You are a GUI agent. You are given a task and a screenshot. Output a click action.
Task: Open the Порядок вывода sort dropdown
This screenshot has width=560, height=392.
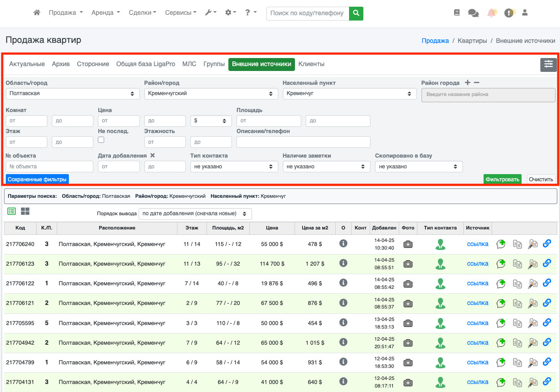[x=195, y=214]
